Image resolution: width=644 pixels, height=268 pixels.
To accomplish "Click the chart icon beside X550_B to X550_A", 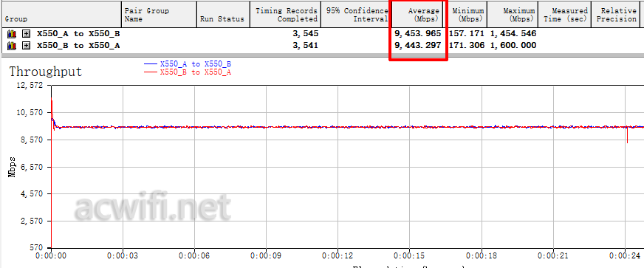I will click(x=12, y=46).
